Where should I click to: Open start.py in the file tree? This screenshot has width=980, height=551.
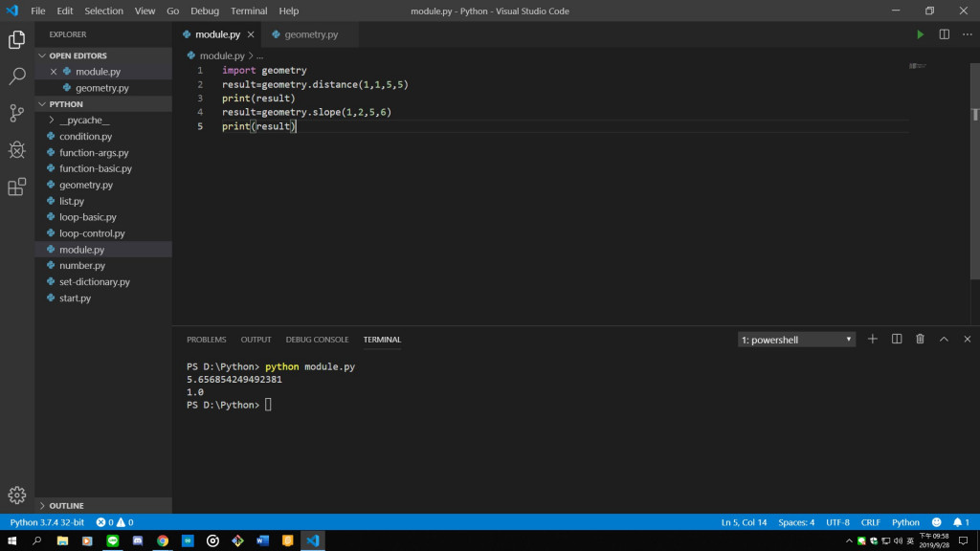103,298
